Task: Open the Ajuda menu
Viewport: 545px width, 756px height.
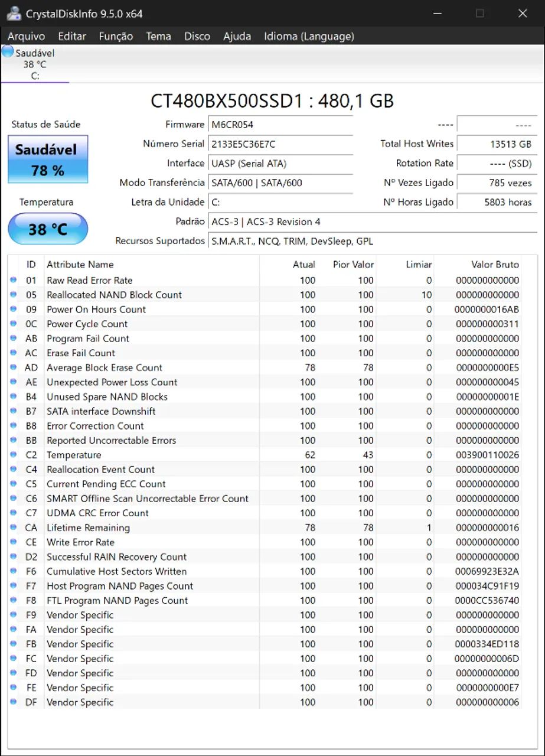Action: click(x=237, y=36)
